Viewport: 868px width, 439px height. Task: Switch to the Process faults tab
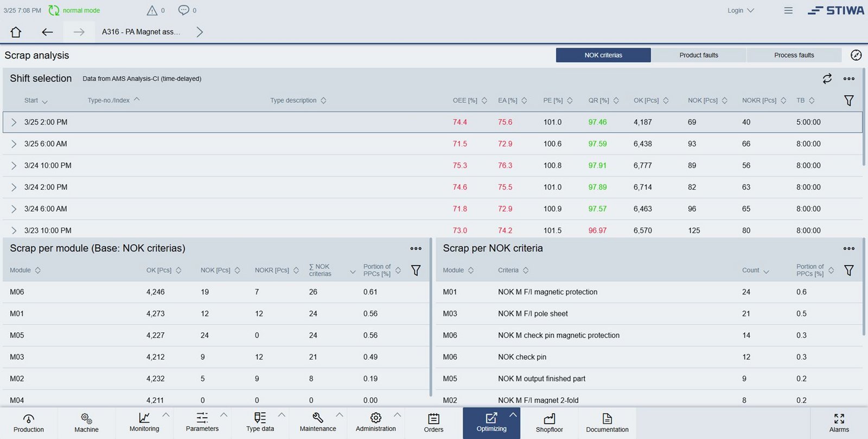794,55
